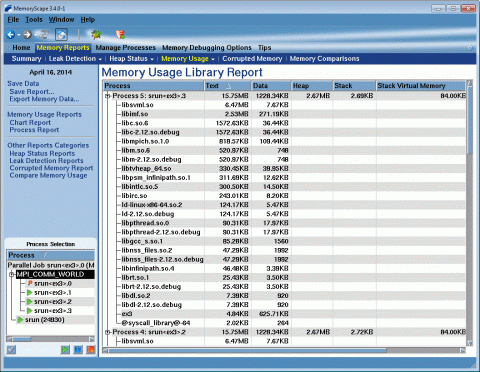This screenshot has width=480, height=372.
Task: Switch to Memory Debugging Options tab
Action: [207, 48]
